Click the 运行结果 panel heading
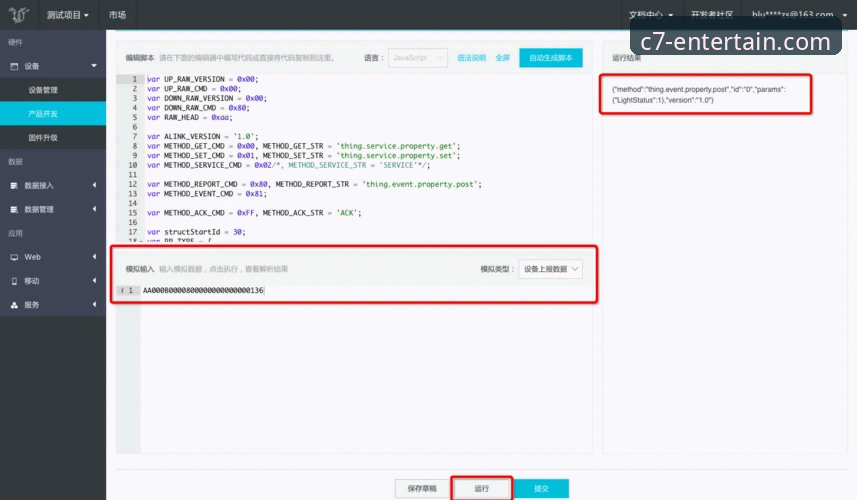Image resolution: width=857 pixels, height=500 pixels. click(x=626, y=58)
